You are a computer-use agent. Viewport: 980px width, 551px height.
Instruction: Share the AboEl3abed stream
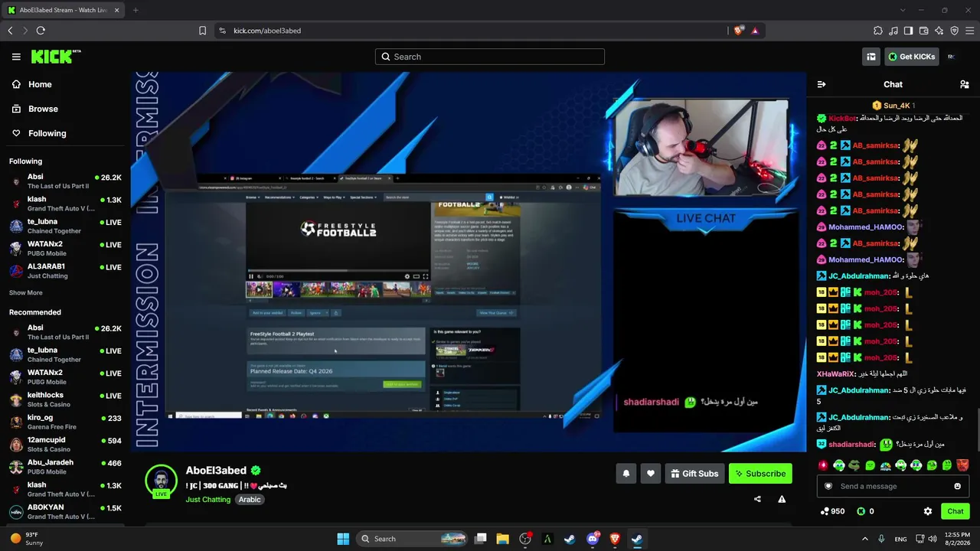coord(757,499)
